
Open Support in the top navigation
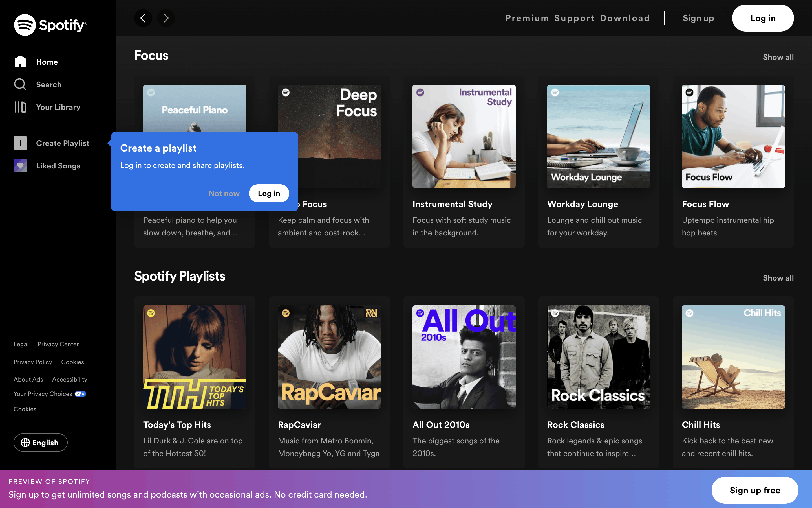[574, 18]
